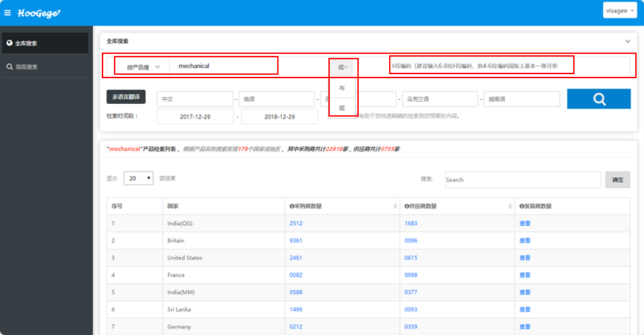Open buyer count 0588 for India(MM)

pos(296,293)
